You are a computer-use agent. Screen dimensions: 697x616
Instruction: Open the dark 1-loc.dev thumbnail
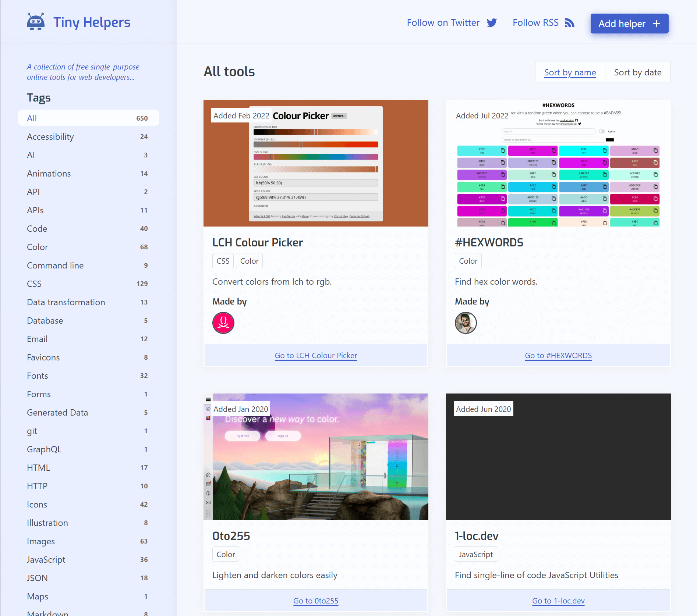[558, 457]
